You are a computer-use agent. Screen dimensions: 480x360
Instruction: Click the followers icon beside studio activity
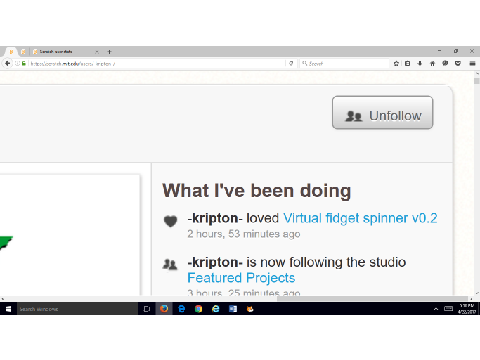(x=170, y=264)
